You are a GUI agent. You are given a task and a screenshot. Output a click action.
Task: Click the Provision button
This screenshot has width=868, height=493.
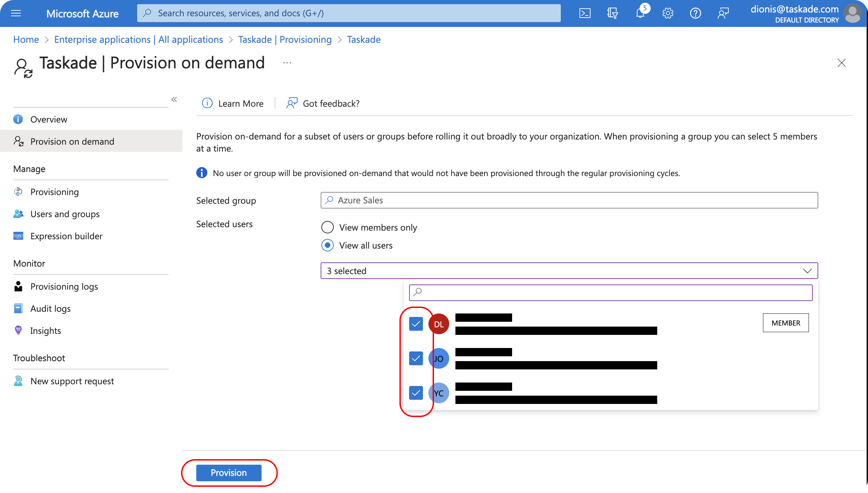(x=228, y=473)
